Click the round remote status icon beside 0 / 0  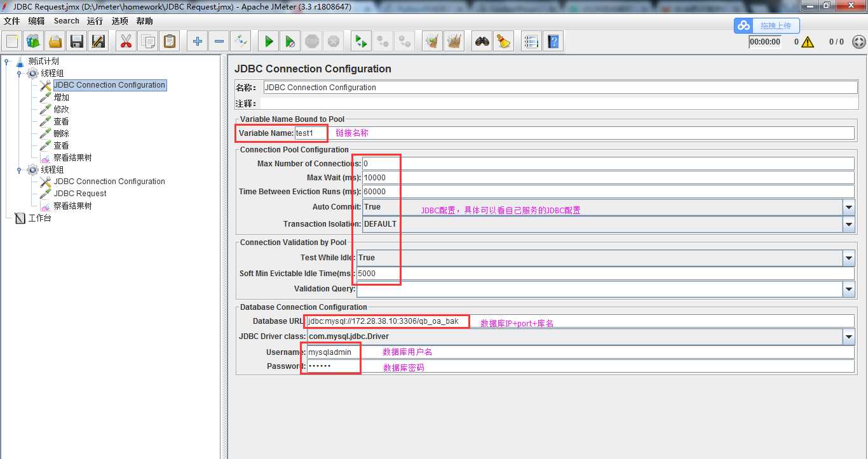(x=858, y=42)
